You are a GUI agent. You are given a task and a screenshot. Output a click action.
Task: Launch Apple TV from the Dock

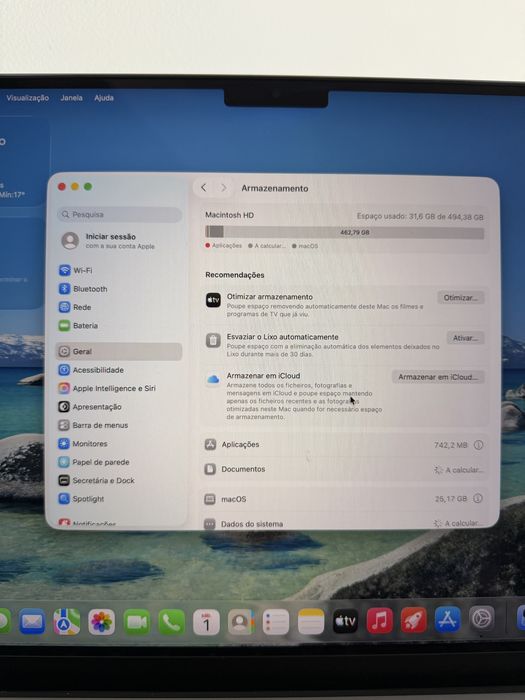click(x=345, y=621)
